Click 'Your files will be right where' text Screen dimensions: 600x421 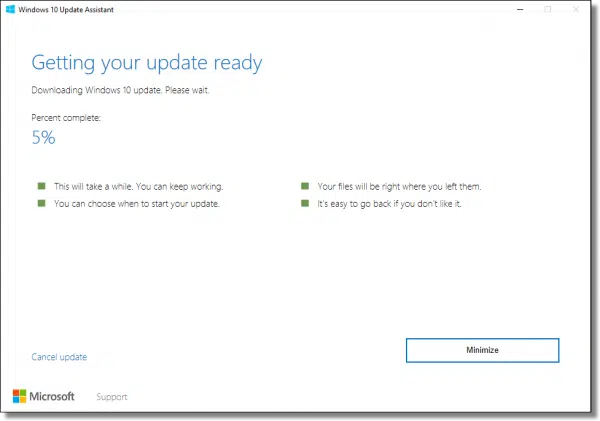point(399,187)
